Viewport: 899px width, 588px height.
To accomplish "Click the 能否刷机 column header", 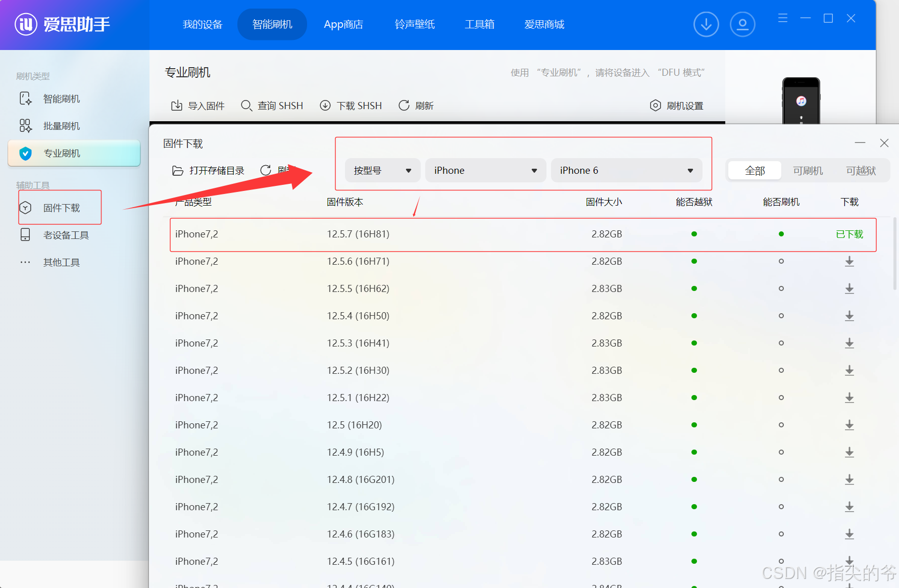I will [781, 202].
